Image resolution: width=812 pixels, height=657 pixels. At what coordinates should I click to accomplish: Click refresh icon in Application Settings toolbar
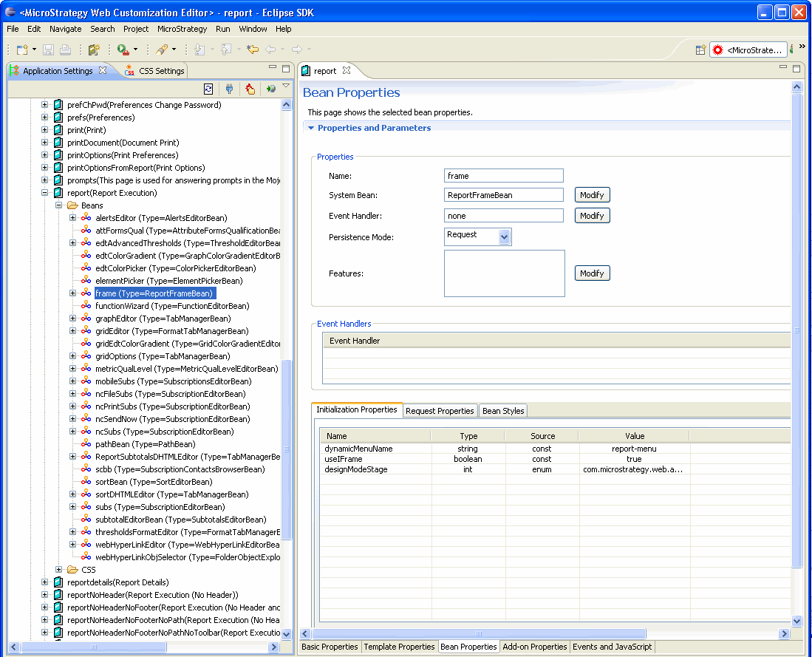coord(208,89)
